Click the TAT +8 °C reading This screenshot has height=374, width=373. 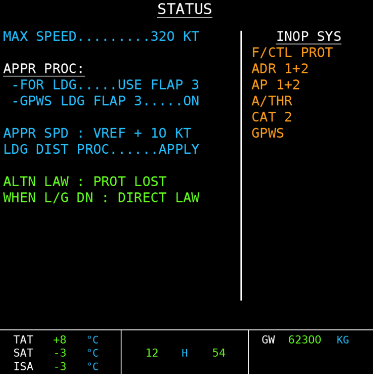pyautogui.click(x=56, y=340)
